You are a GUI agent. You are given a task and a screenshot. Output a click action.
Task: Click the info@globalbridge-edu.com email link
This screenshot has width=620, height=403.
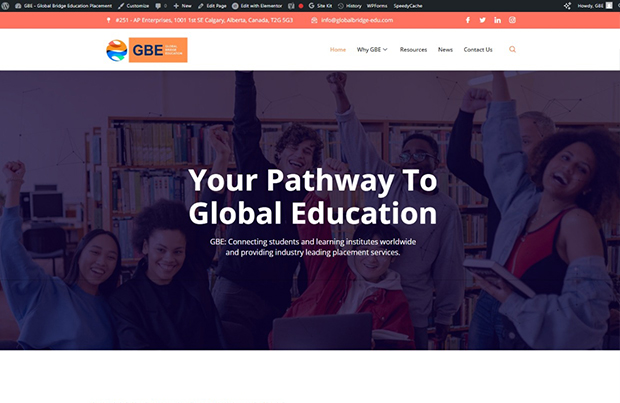(357, 20)
